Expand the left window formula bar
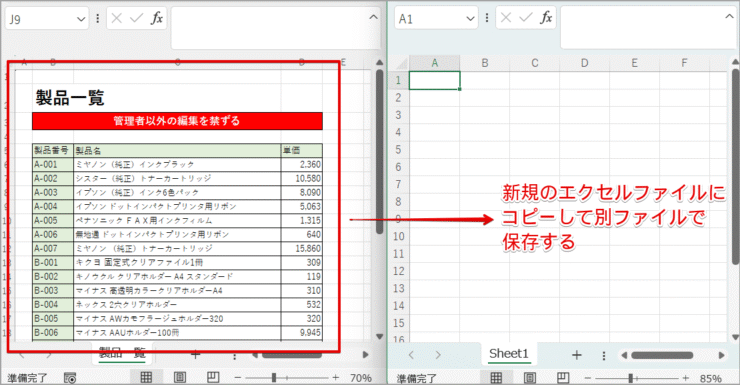This screenshot has width=740, height=385. tap(373, 17)
